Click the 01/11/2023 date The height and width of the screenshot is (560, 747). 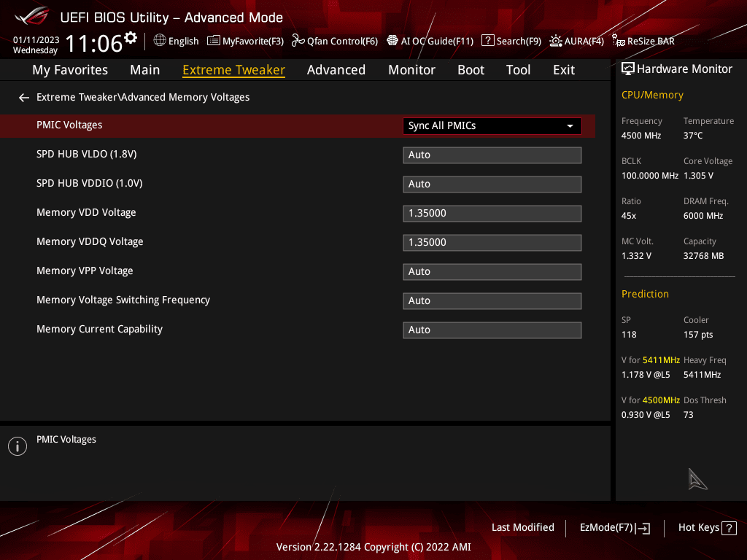[x=36, y=40]
